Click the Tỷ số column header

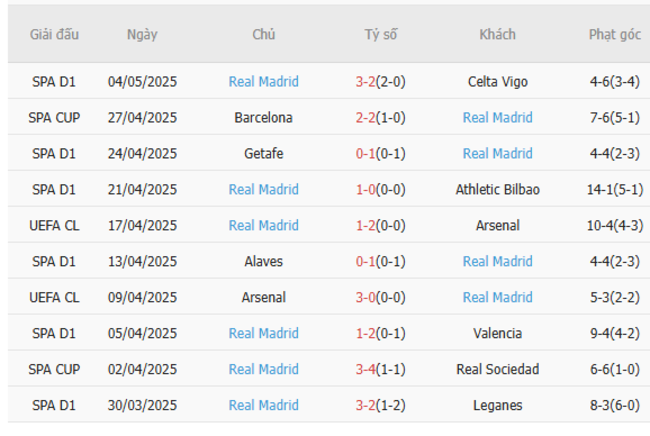[380, 35]
